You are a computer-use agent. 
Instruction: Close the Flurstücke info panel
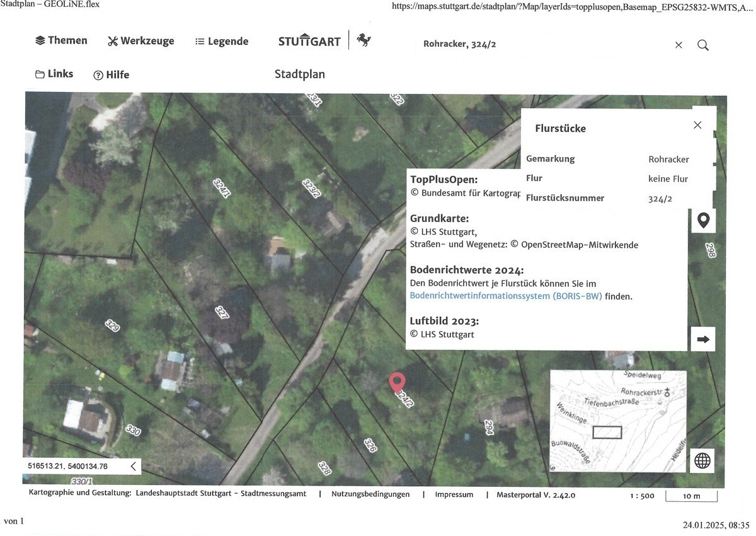tap(697, 125)
